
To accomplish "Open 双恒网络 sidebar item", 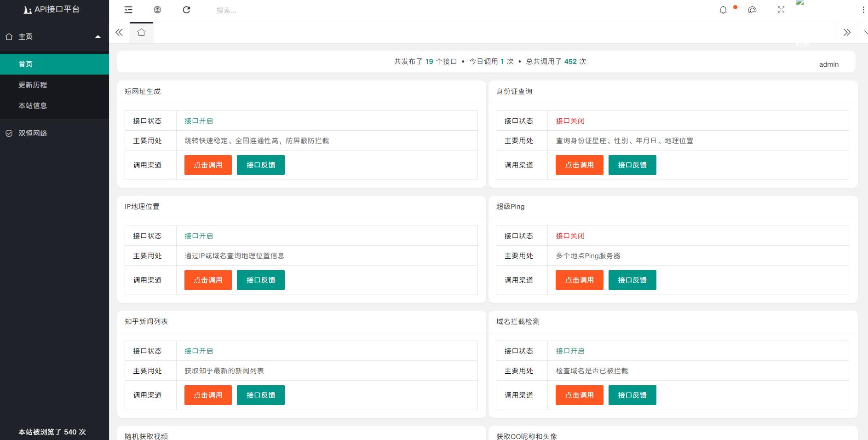I will tap(33, 133).
